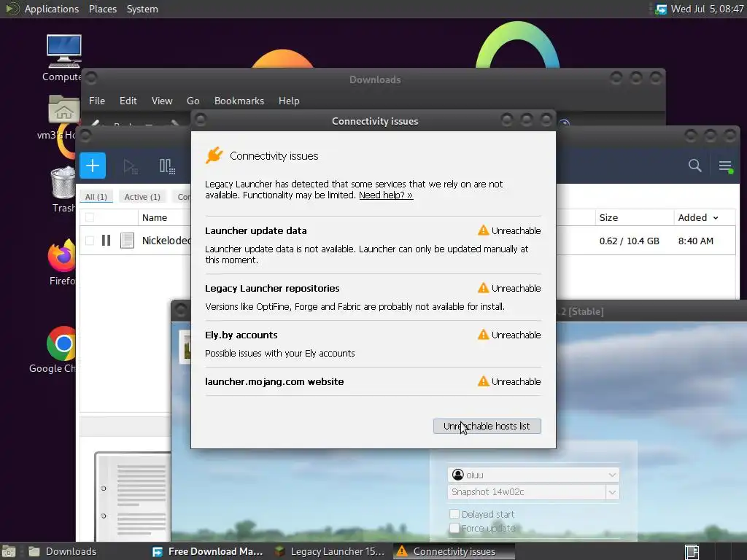The height and width of the screenshot is (560, 747).
Task: Click the network tray icon in top panel
Action: (x=661, y=9)
